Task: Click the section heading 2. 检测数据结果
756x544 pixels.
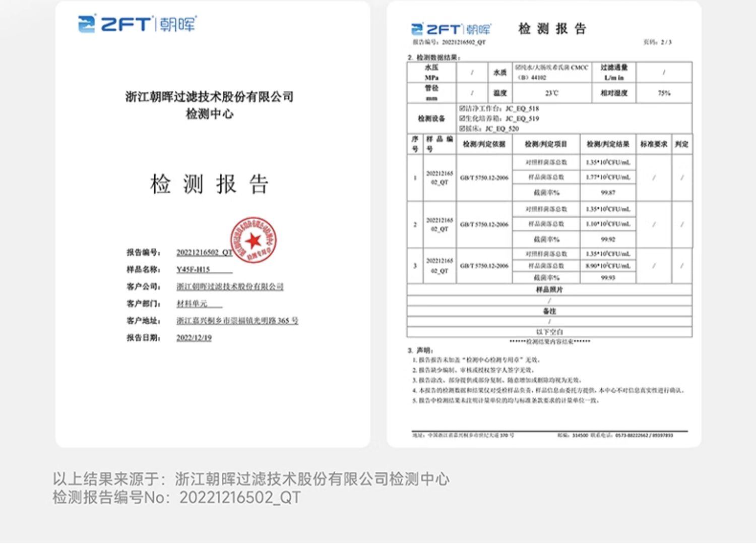Action: pos(434,57)
